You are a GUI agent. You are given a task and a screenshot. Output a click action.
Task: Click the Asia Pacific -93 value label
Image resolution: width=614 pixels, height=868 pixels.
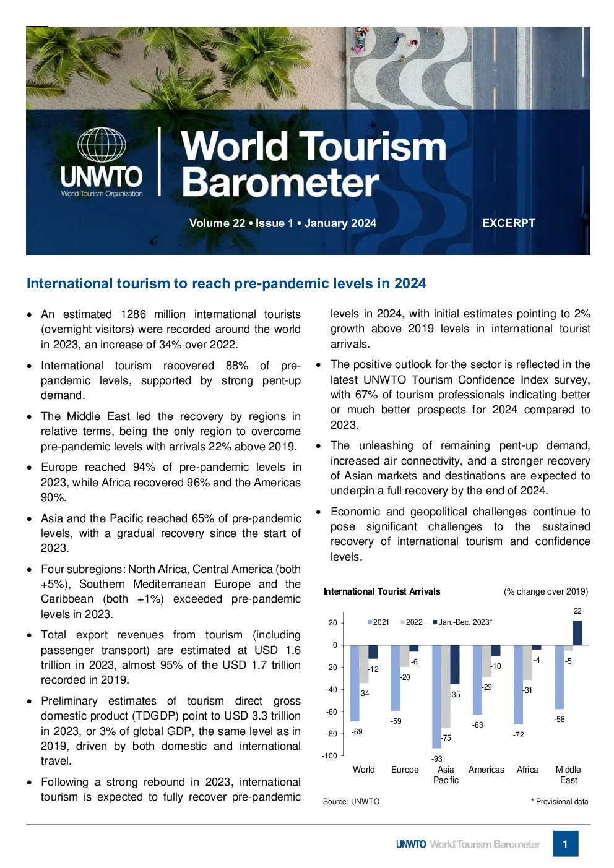pyautogui.click(x=437, y=759)
